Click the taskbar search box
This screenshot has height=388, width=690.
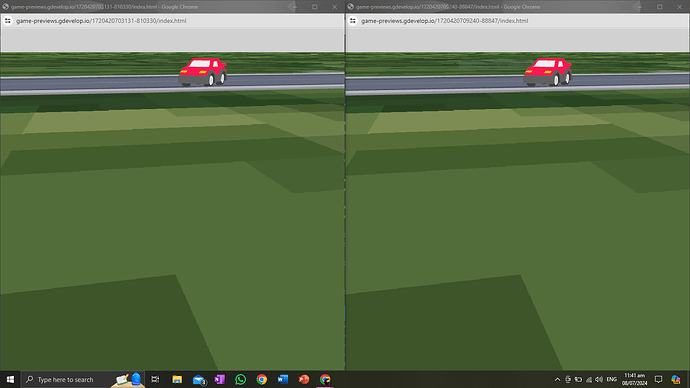(65, 379)
